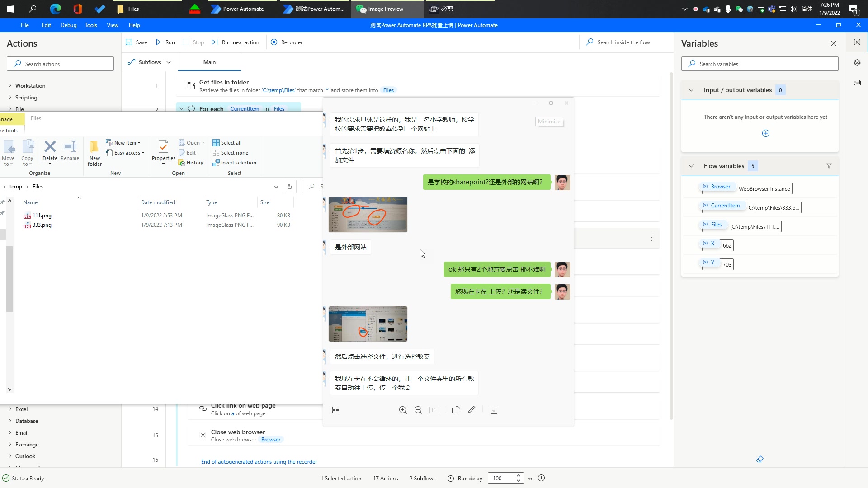Viewport: 868px width, 488px height.
Task: Click the Run button to execute flow
Action: pos(166,42)
